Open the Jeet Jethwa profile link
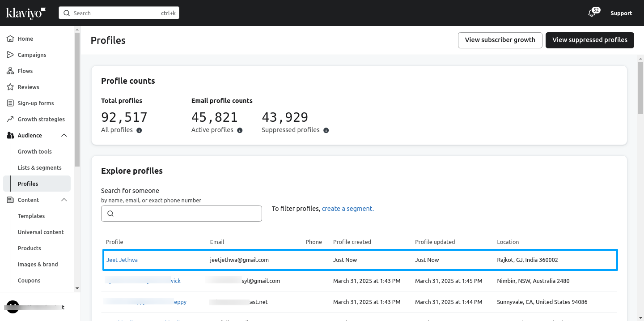The image size is (644, 321). [122, 260]
